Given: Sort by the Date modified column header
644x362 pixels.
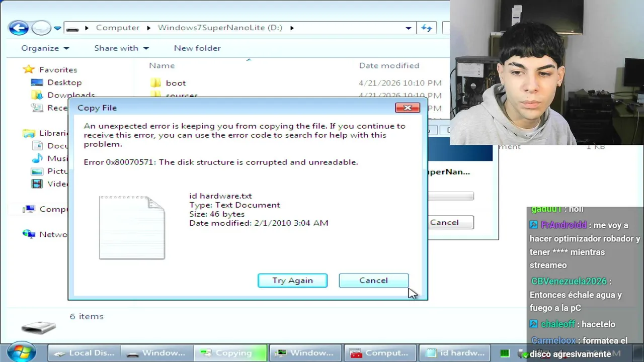Looking at the screenshot, I should (389, 65).
